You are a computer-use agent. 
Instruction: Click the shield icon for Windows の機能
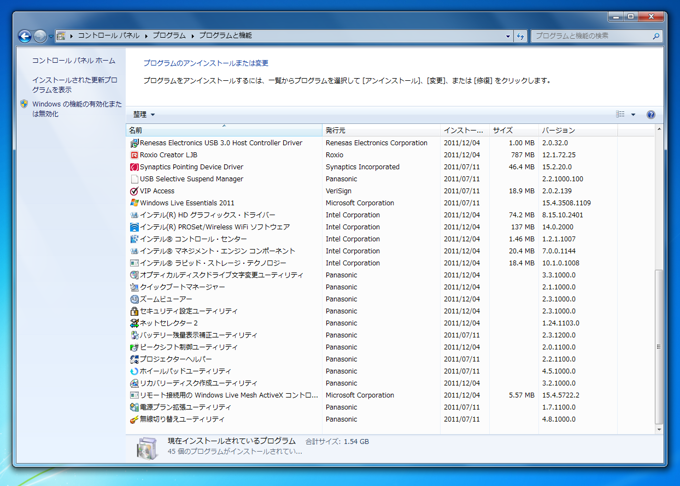tap(24, 104)
